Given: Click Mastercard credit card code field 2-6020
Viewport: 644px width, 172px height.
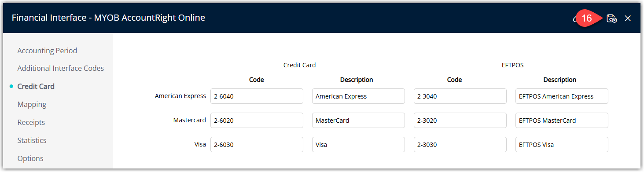Looking at the screenshot, I should click(x=257, y=121).
